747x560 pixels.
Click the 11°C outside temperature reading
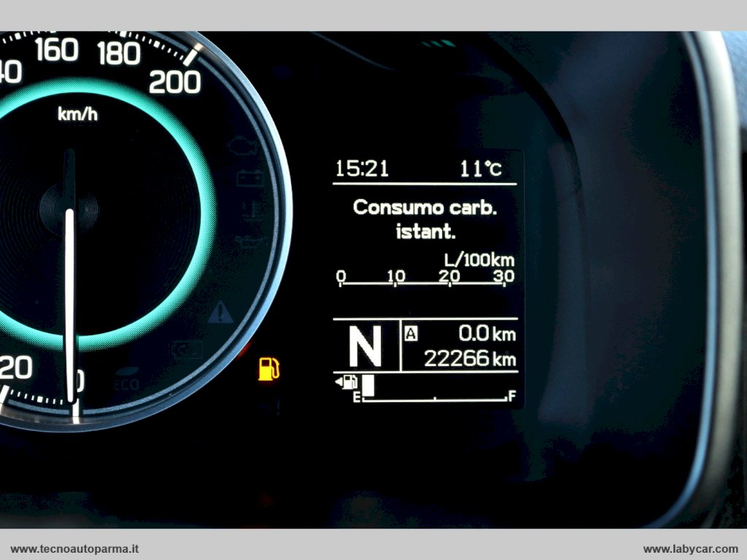click(x=481, y=169)
